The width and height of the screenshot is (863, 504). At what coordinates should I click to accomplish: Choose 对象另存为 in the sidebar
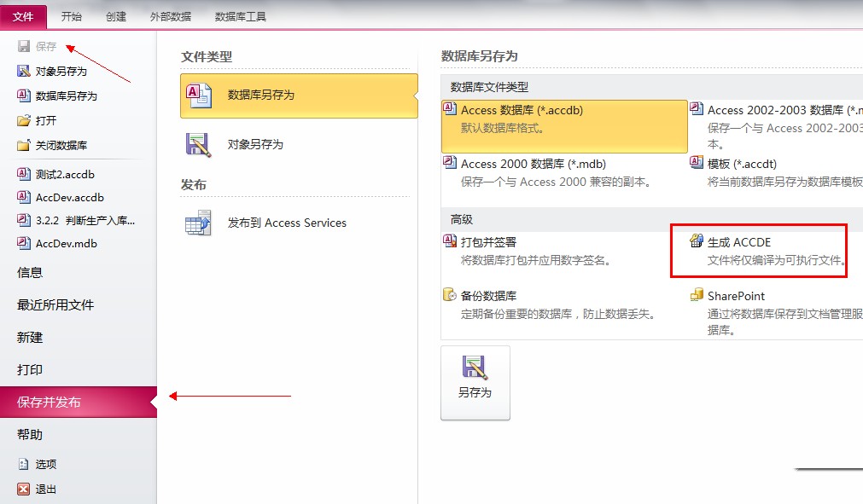pyautogui.click(x=61, y=72)
